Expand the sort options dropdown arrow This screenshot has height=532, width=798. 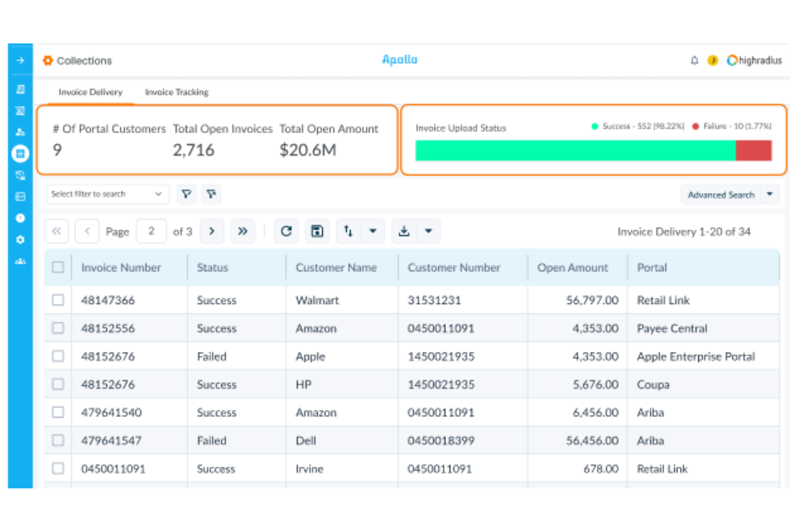click(x=373, y=231)
